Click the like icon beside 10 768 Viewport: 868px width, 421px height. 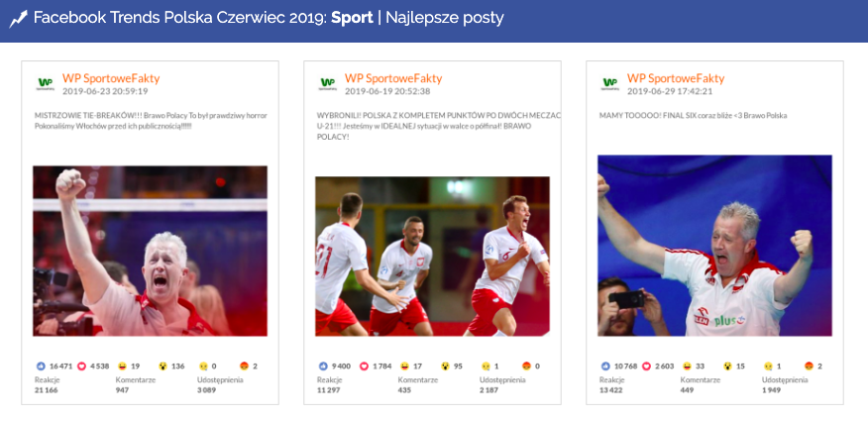pos(604,366)
